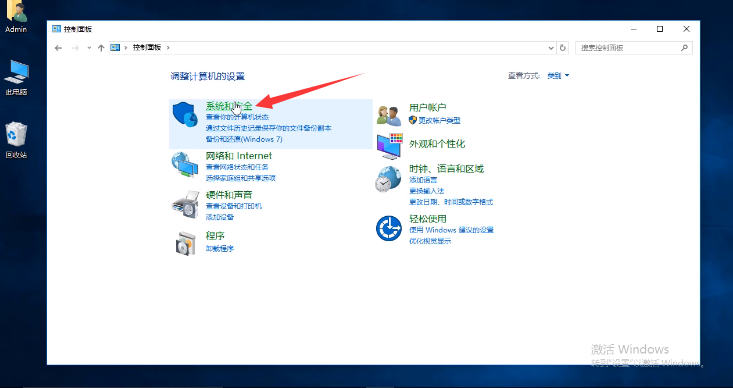The width and height of the screenshot is (733, 388).
Task: Open the 用户帐户 people icon
Action: [x=389, y=115]
